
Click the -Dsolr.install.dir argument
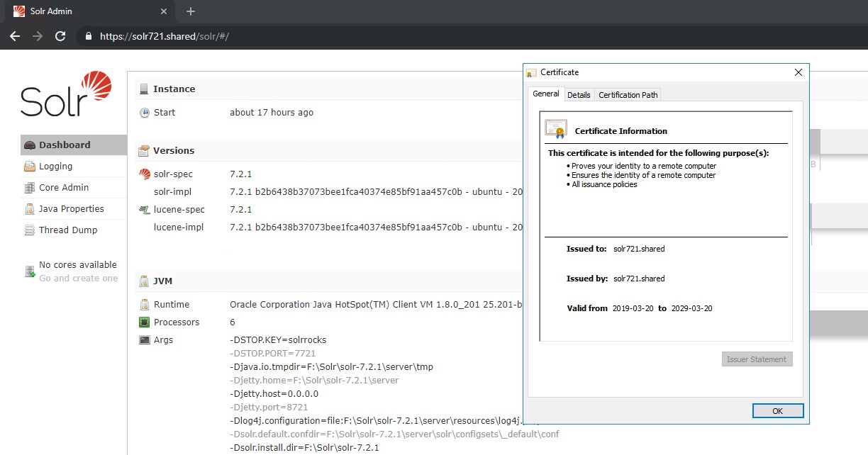tap(305, 448)
